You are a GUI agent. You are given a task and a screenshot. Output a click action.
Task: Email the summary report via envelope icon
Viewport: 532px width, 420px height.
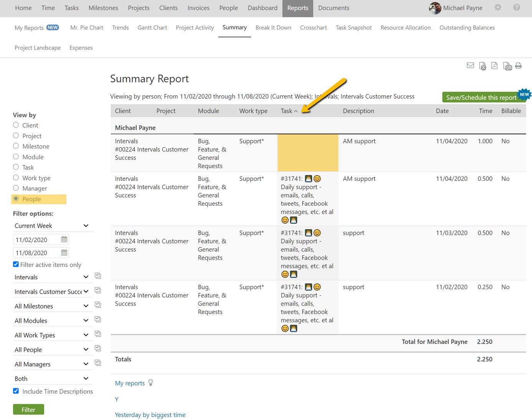(470, 66)
